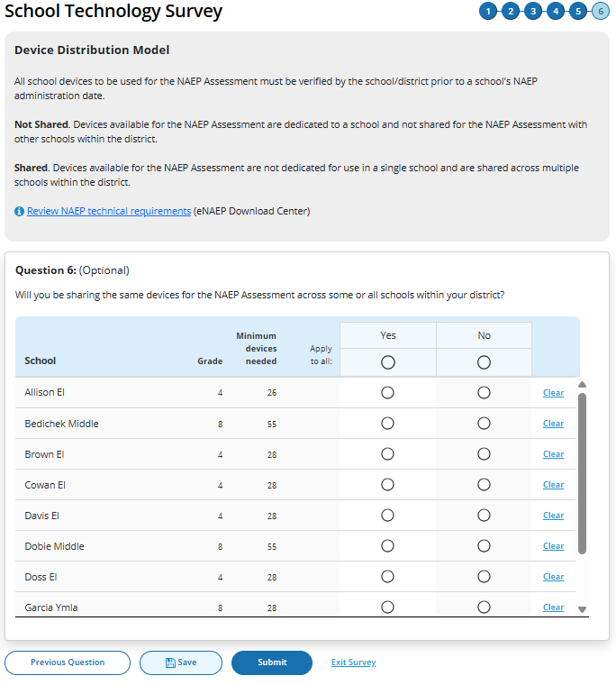The image size is (616, 685).
Task: Open step 3 in progress indicator
Action: tap(533, 12)
